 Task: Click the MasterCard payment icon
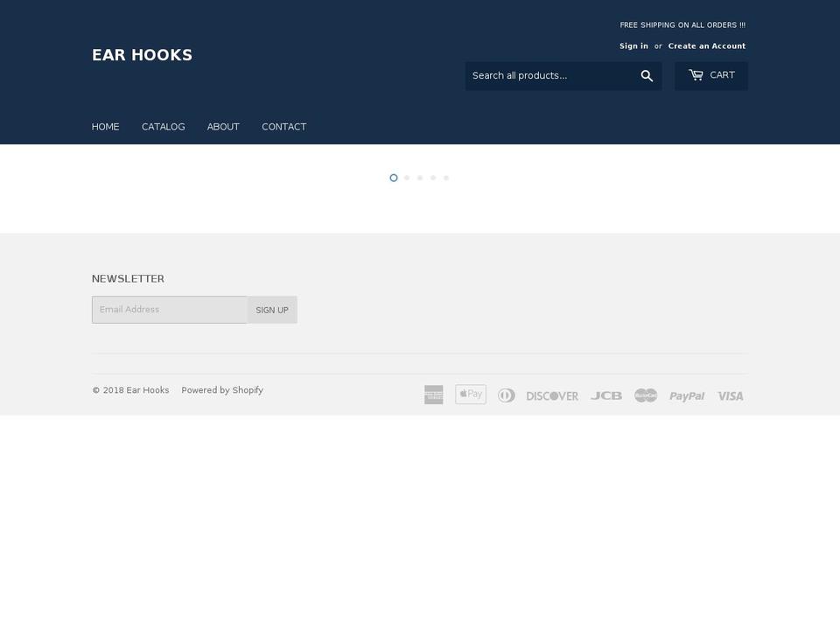tap(646, 395)
